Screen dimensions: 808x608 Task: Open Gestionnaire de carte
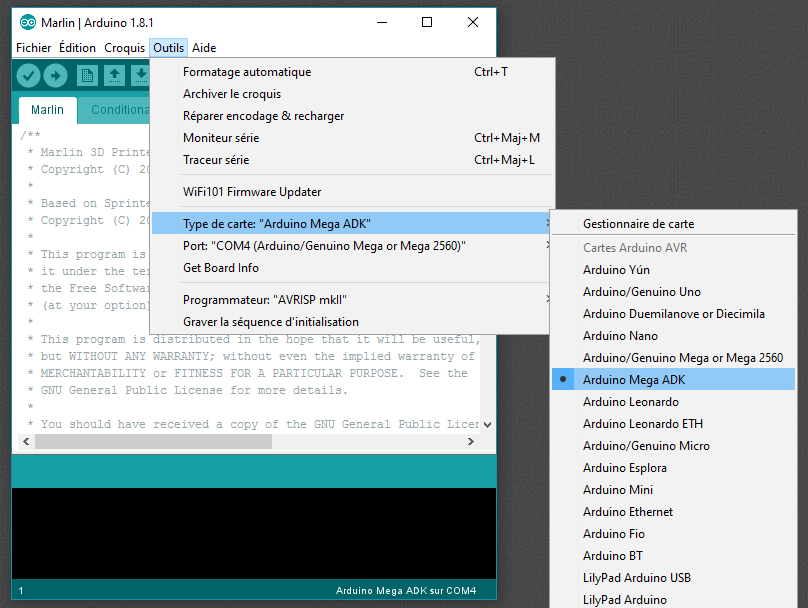tap(638, 224)
